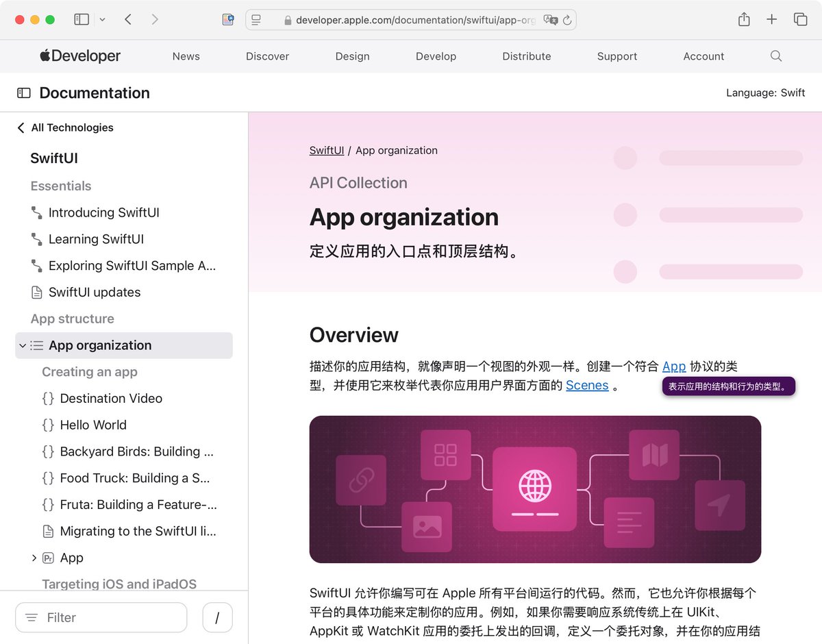The width and height of the screenshot is (822, 644).
Task: Open the Support menu item
Action: tap(617, 56)
